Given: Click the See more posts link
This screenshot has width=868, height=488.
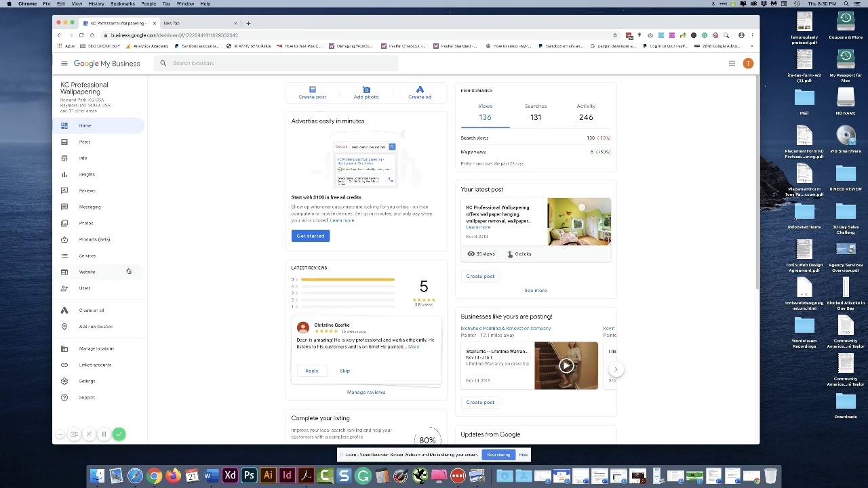Looking at the screenshot, I should (536, 290).
